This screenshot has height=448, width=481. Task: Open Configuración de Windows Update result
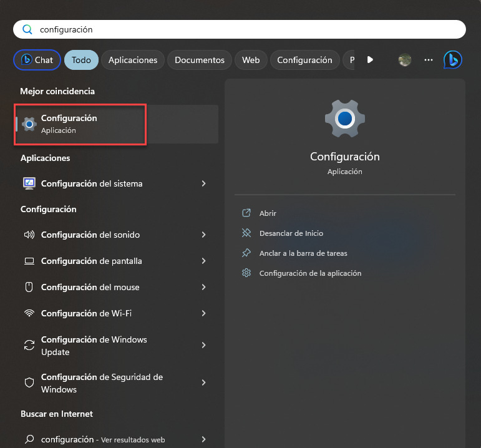click(116, 346)
